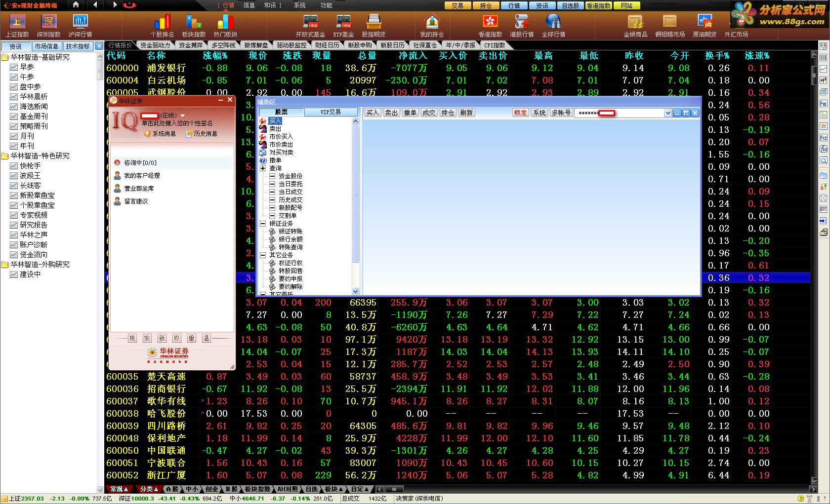
Task: Expand 查询 node in trade tree
Action: [263, 168]
